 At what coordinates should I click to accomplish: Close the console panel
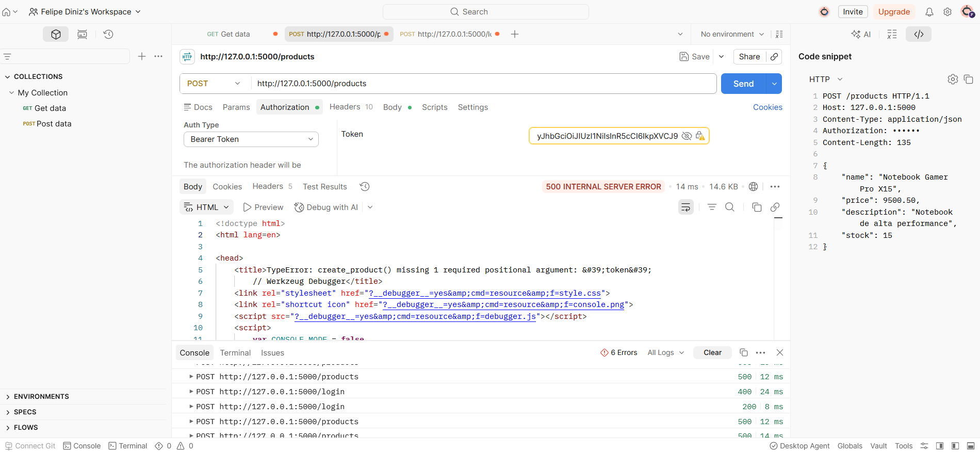pos(780,352)
